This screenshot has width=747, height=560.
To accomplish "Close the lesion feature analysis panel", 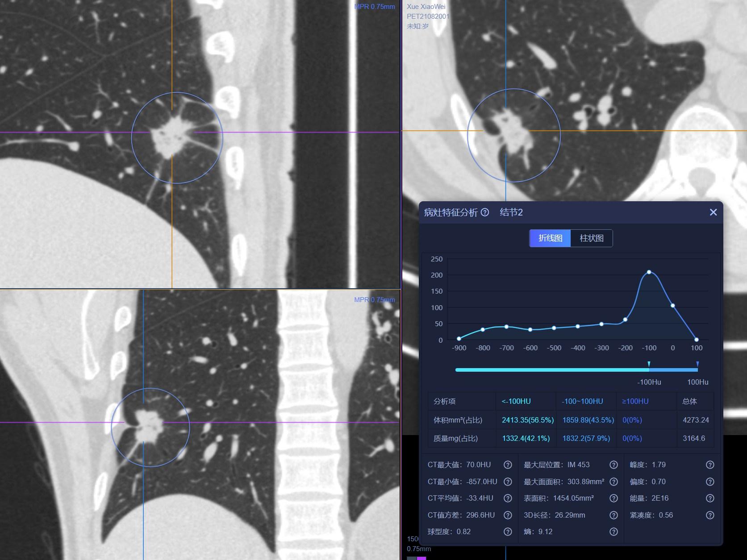I will pos(713,212).
